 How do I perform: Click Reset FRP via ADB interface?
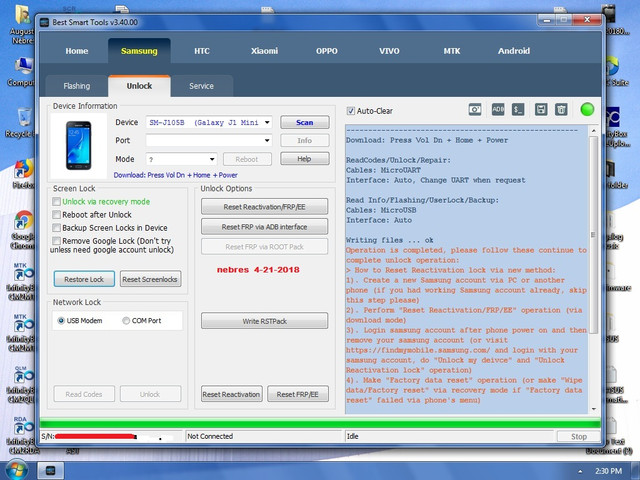click(x=264, y=227)
